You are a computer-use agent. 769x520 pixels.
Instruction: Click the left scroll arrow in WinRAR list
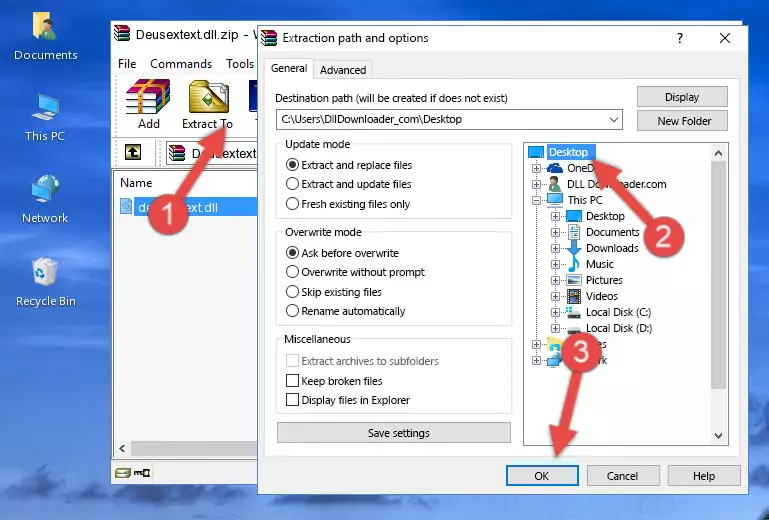[122, 448]
